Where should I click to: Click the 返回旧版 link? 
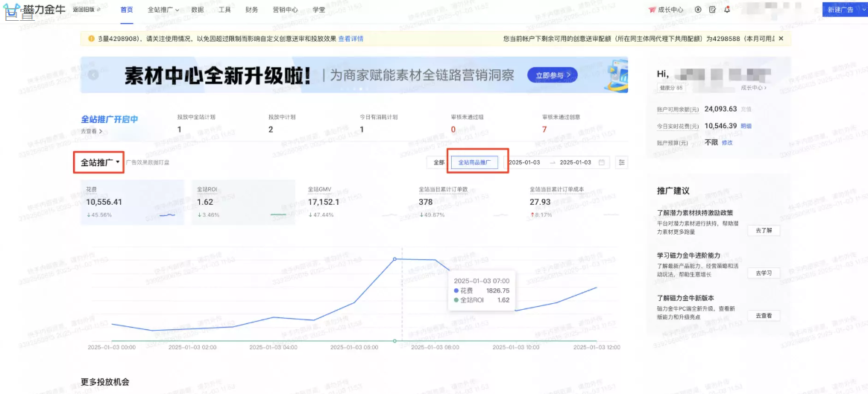[89, 10]
